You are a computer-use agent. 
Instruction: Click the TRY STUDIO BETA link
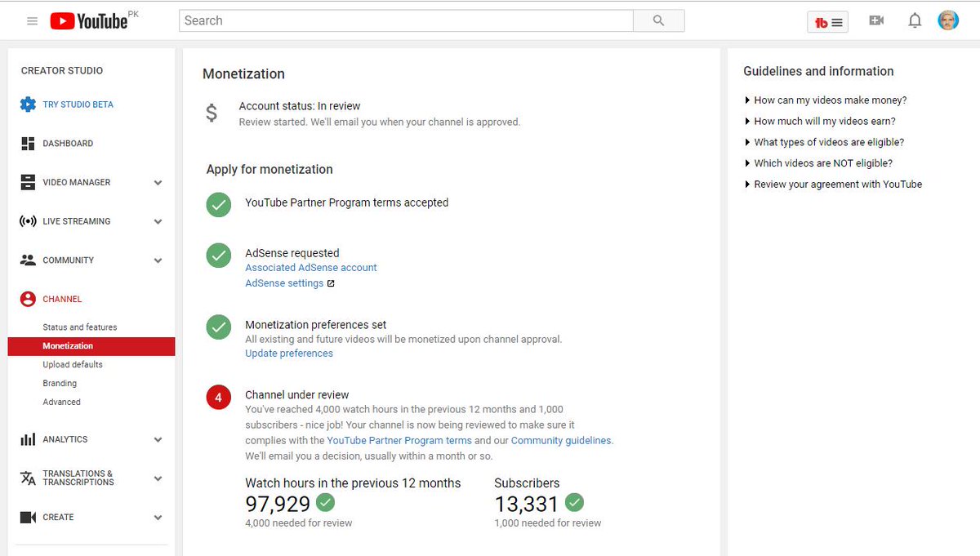[78, 105]
